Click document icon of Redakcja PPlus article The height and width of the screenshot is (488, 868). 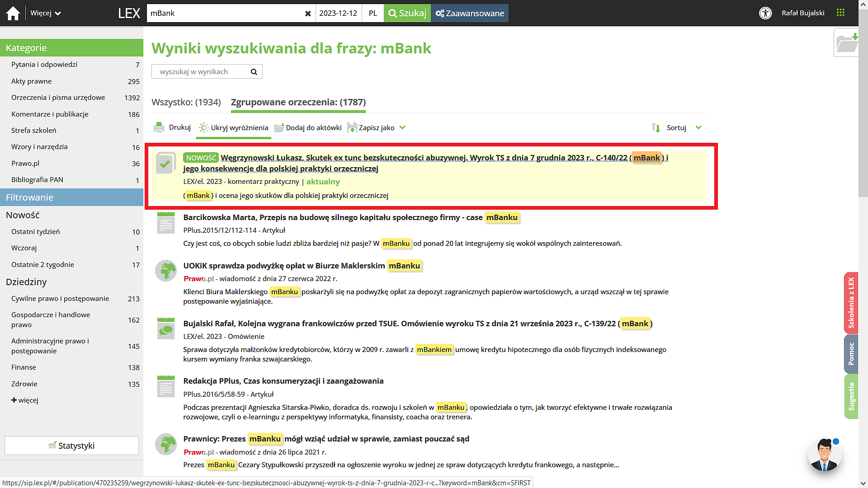(166, 386)
